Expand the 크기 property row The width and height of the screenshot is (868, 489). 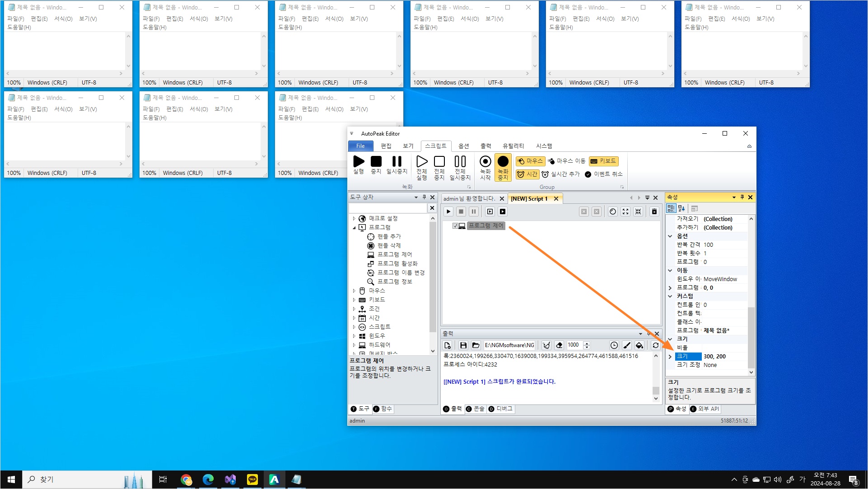670,357
